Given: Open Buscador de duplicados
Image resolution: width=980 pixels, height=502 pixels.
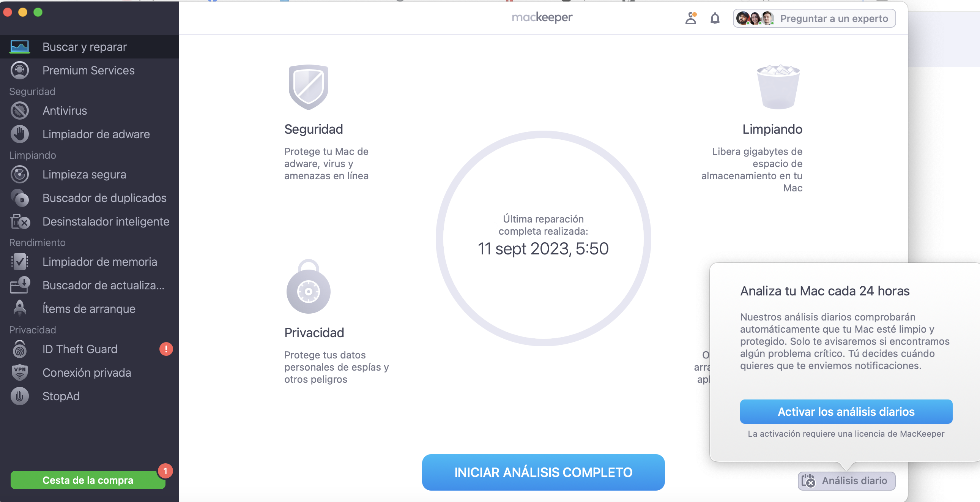Looking at the screenshot, I should pyautogui.click(x=104, y=198).
